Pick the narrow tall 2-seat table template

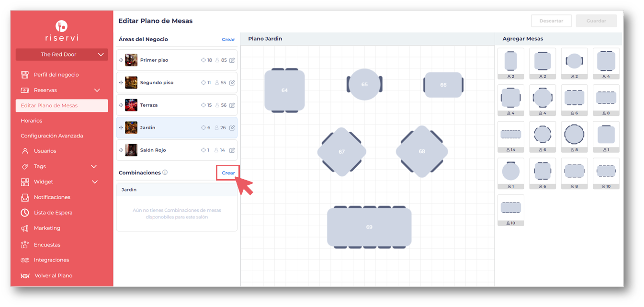tap(510, 63)
